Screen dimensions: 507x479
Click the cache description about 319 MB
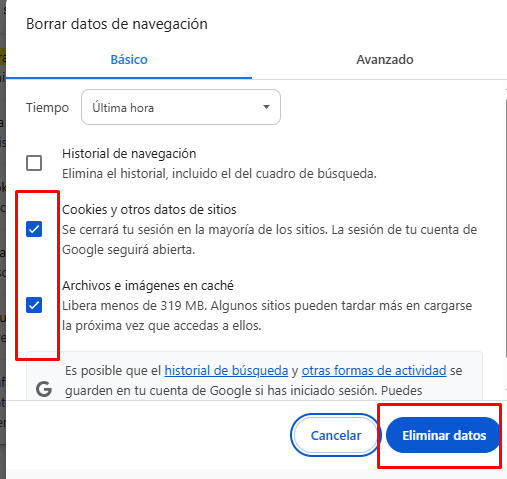pyautogui.click(x=267, y=315)
